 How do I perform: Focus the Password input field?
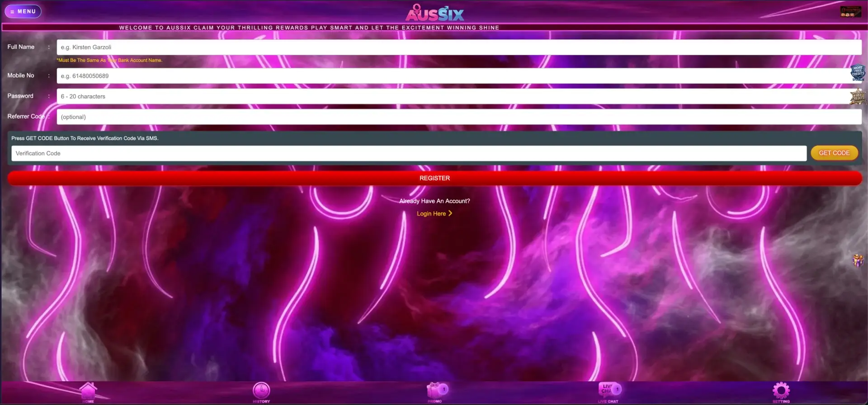(459, 96)
